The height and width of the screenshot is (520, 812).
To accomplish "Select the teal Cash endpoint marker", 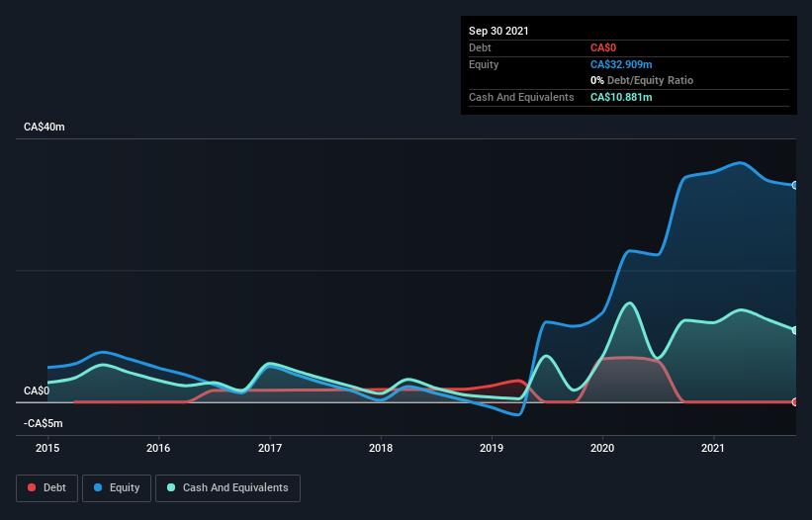I will coord(795,330).
